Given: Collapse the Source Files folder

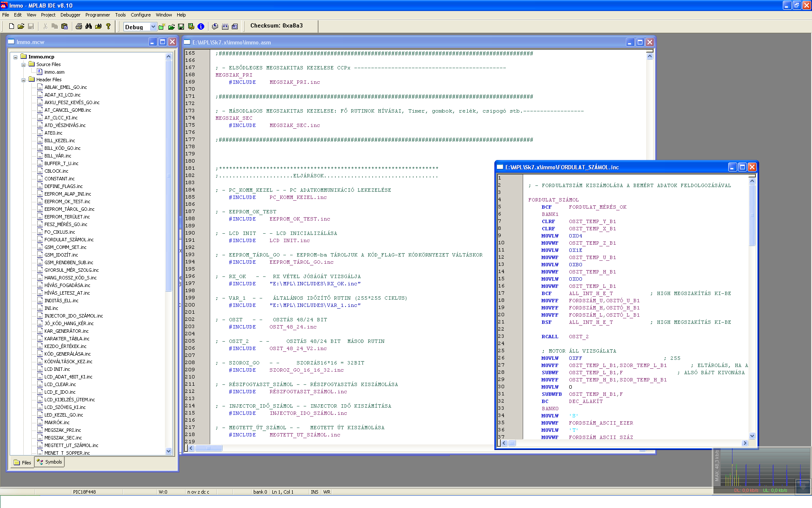Looking at the screenshot, I should point(24,65).
